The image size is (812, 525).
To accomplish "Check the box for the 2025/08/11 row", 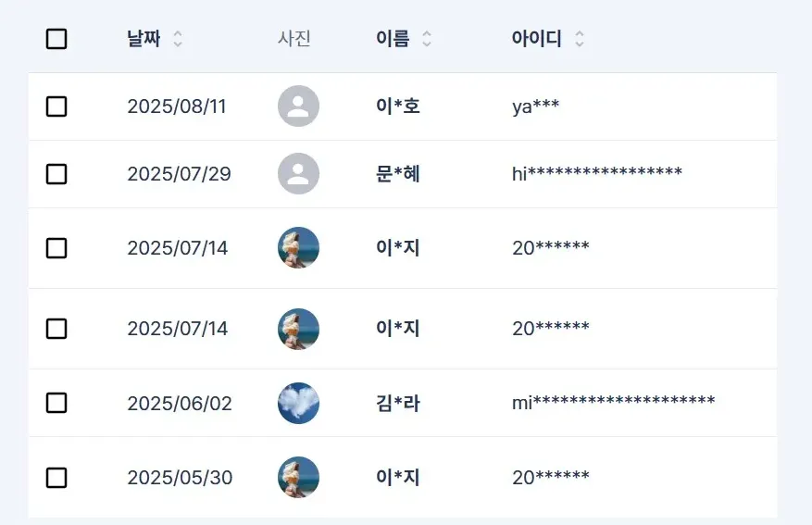I will tap(56, 106).
